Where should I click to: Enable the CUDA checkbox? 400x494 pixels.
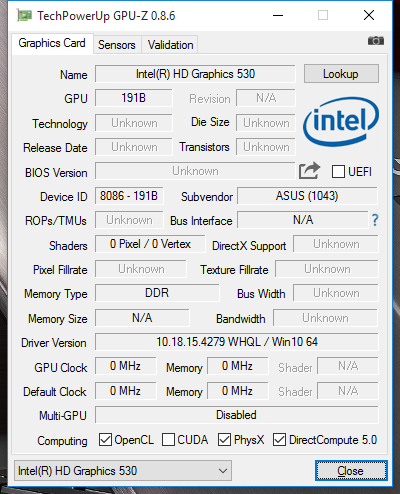pos(168,440)
